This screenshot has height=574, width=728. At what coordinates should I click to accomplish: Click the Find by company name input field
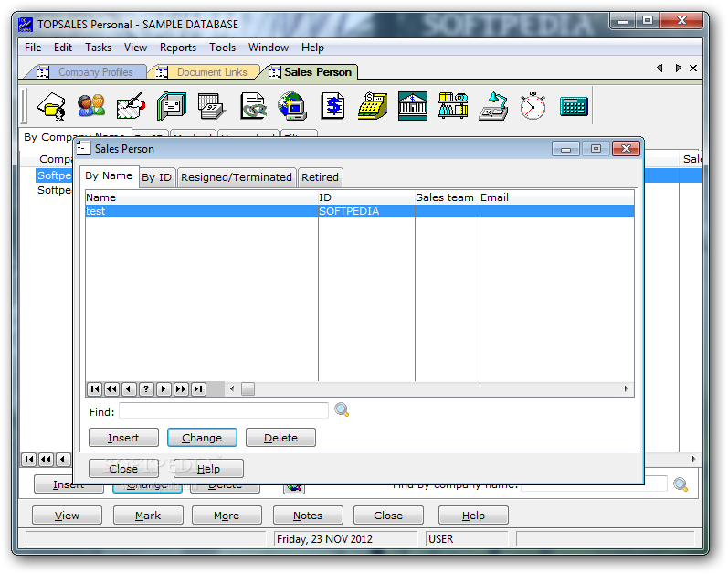[x=595, y=485]
